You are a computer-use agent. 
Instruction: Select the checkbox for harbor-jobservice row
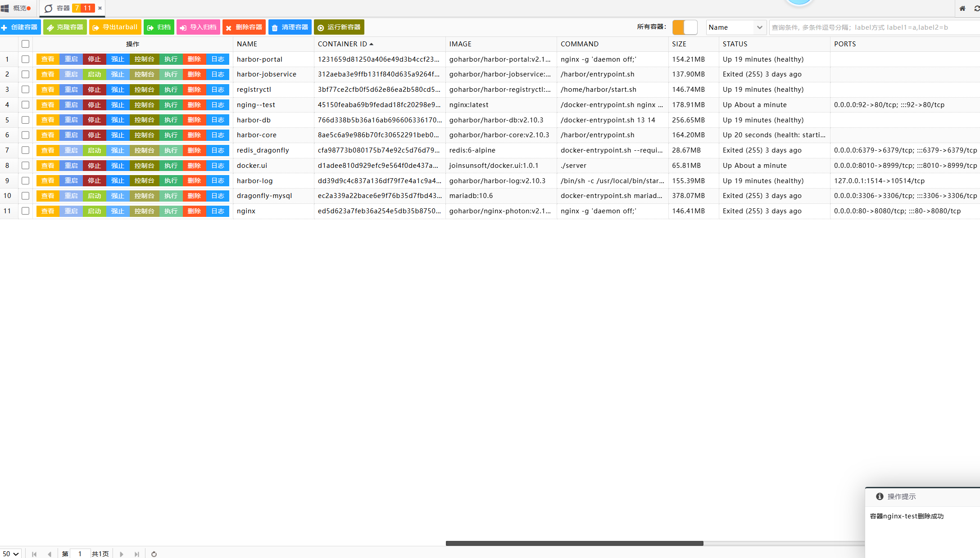tap(25, 74)
